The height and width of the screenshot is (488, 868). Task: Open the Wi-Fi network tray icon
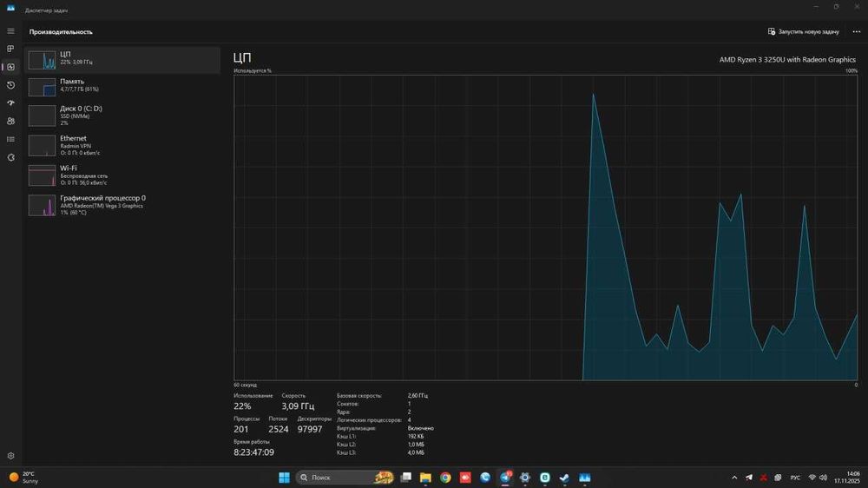[x=812, y=478]
